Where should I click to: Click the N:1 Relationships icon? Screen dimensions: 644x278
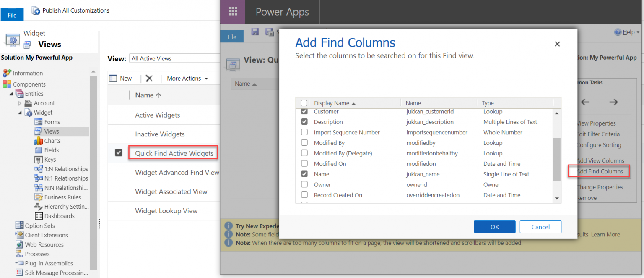[x=38, y=178]
